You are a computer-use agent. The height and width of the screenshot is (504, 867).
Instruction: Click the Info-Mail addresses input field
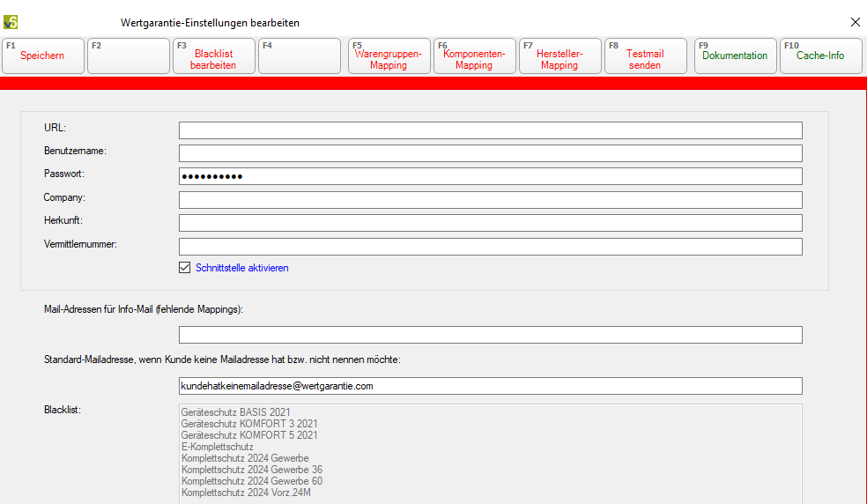click(x=490, y=335)
